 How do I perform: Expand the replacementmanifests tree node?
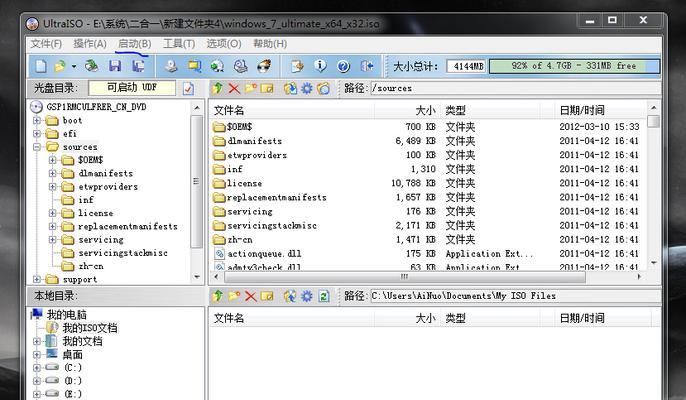[x=52, y=227]
